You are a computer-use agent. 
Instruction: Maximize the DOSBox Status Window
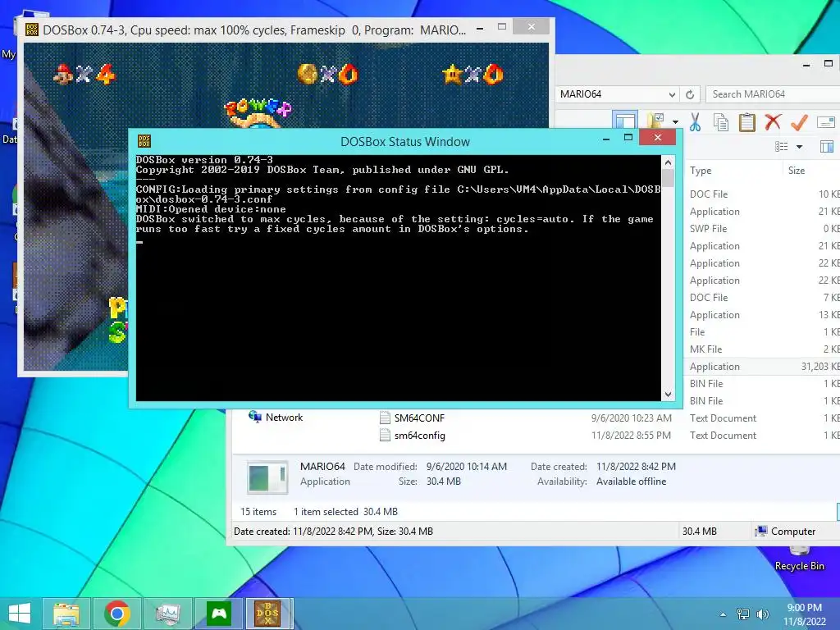628,138
